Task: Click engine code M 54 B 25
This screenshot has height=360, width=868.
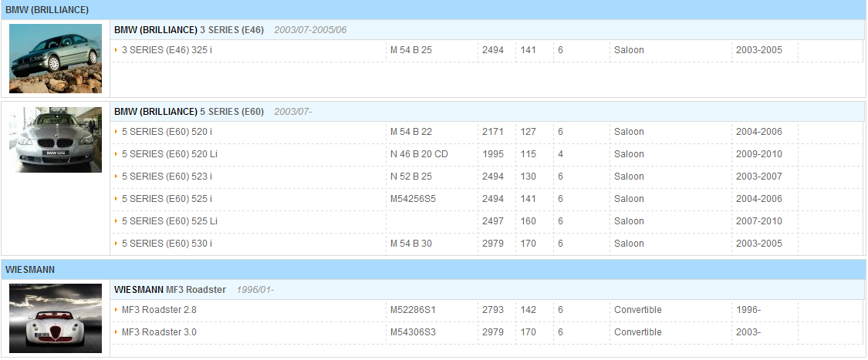Action: point(410,50)
